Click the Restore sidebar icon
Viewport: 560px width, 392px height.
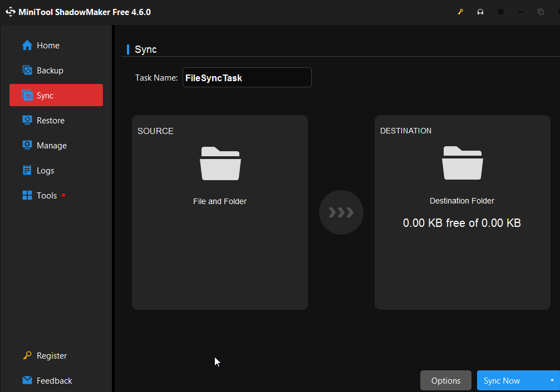click(x=27, y=120)
